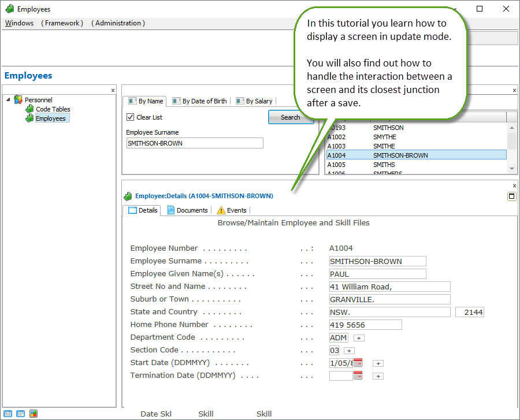Click the postcode field 2144

(x=470, y=313)
